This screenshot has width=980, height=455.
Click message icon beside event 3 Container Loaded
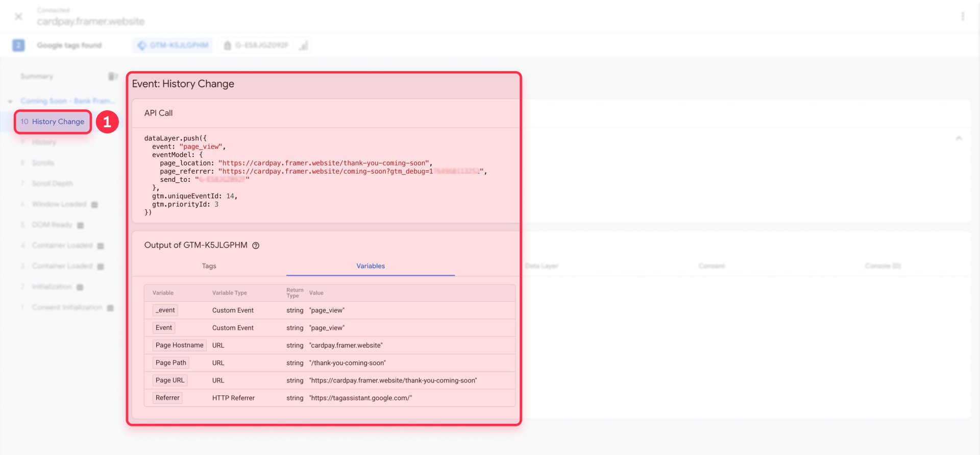[101, 267]
